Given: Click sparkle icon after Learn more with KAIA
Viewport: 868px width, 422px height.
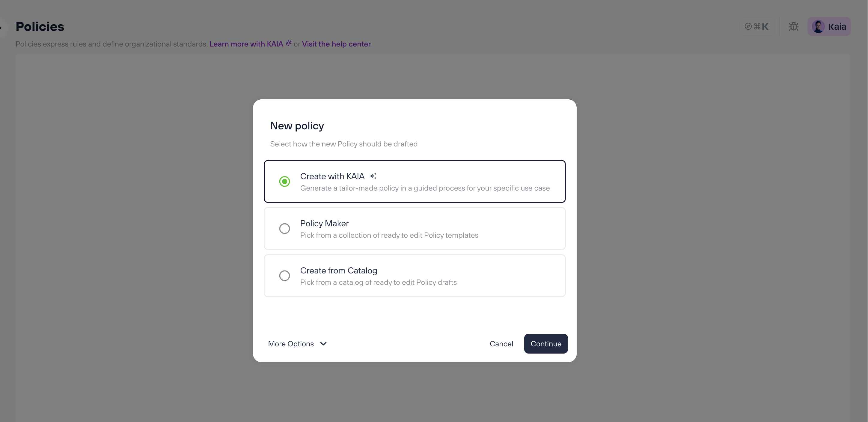Looking at the screenshot, I should [289, 44].
